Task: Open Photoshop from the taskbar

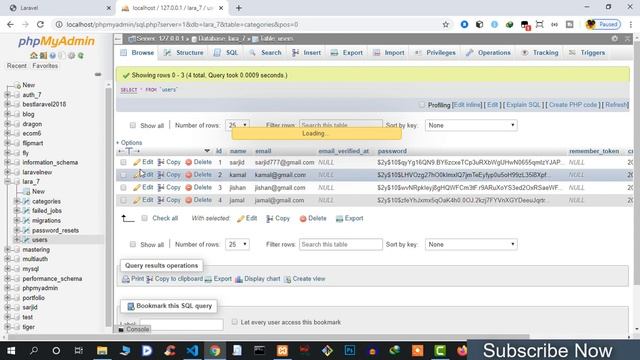Action: [350, 351]
